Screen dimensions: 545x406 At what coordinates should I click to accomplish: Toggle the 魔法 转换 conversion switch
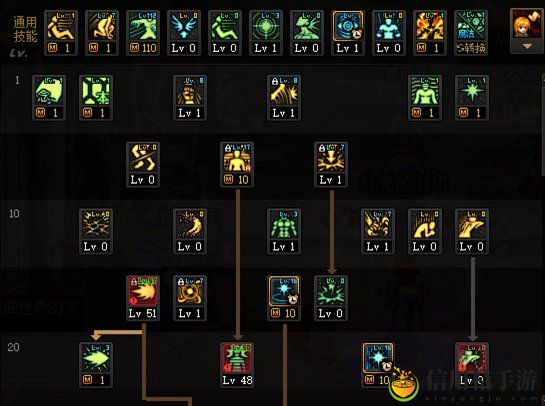[x=471, y=33]
